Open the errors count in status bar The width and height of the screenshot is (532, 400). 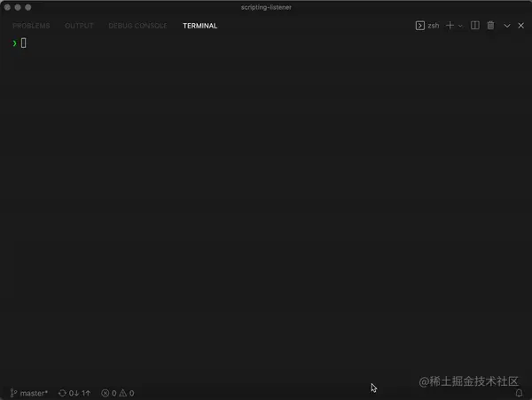point(109,393)
